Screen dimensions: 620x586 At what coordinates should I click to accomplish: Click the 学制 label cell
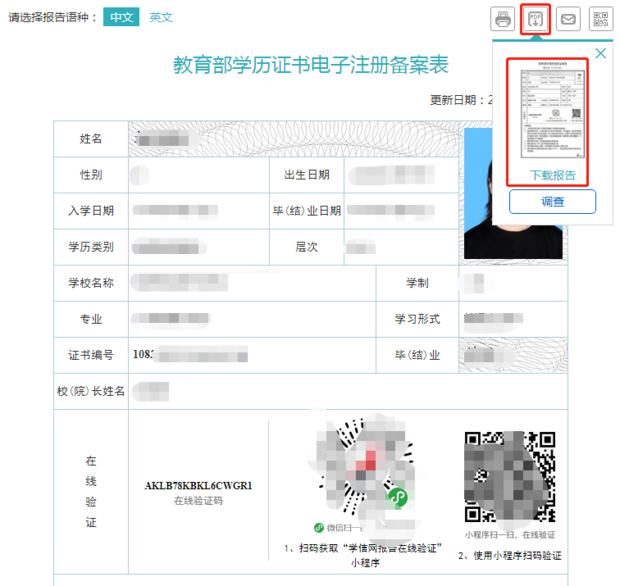(417, 283)
